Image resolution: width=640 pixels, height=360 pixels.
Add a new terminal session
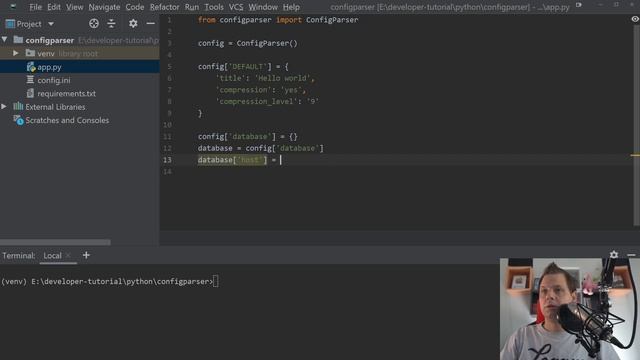click(86, 255)
